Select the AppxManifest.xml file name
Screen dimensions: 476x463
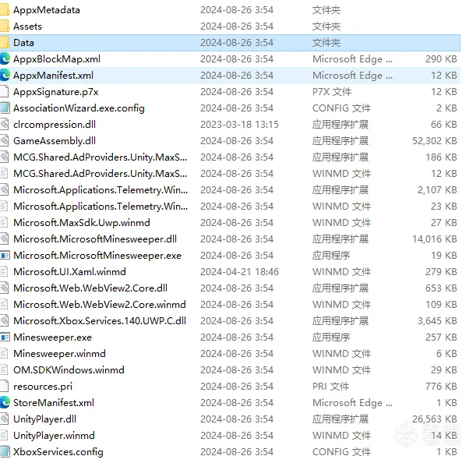pos(54,76)
